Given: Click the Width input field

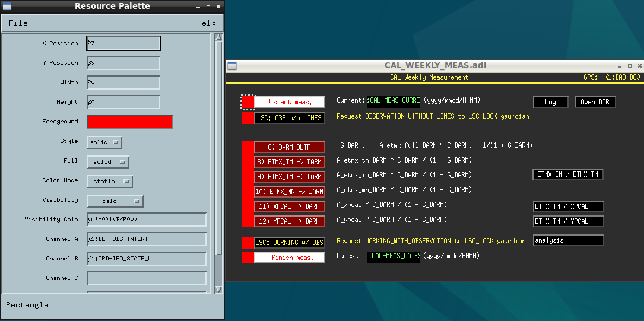Looking at the screenshot, I should 123,82.
